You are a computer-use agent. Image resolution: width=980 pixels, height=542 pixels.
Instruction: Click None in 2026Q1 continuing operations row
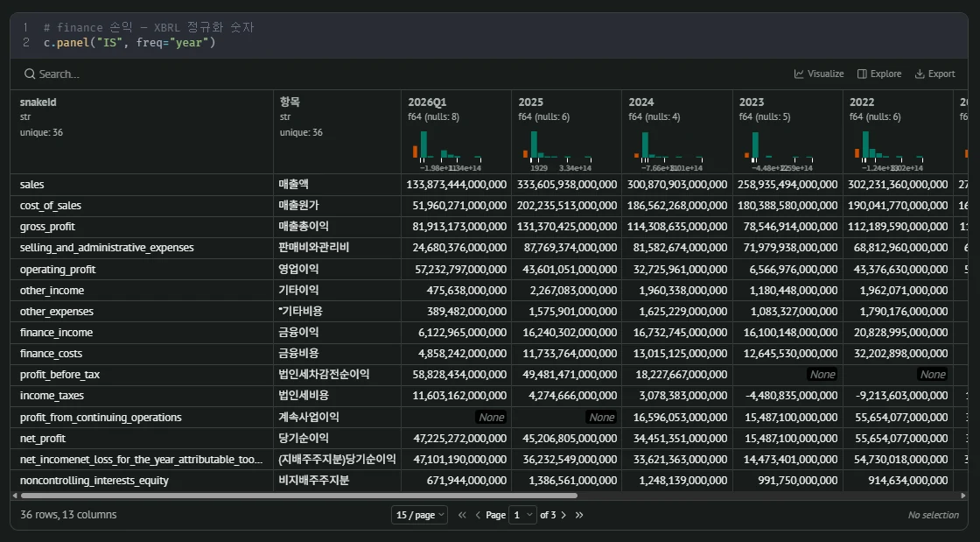tap(491, 417)
